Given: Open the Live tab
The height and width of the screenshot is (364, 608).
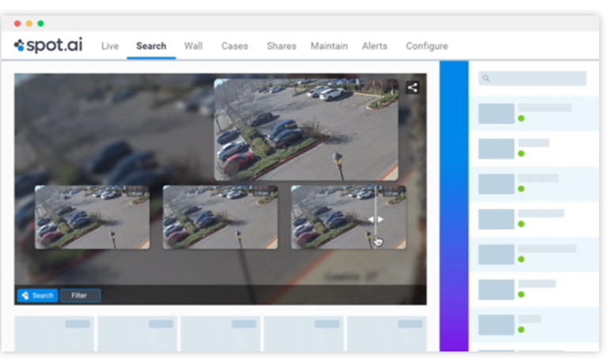Looking at the screenshot, I should (x=110, y=46).
